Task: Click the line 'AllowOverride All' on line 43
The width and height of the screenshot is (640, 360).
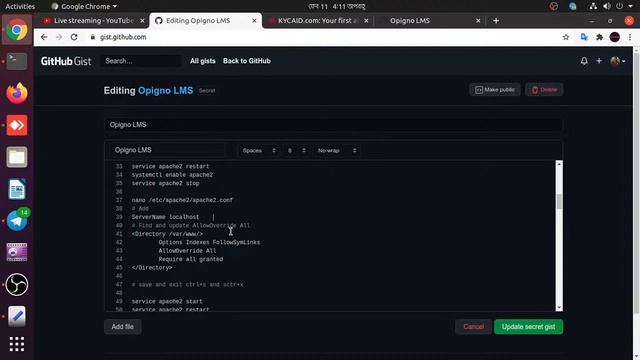Action: pos(187,251)
